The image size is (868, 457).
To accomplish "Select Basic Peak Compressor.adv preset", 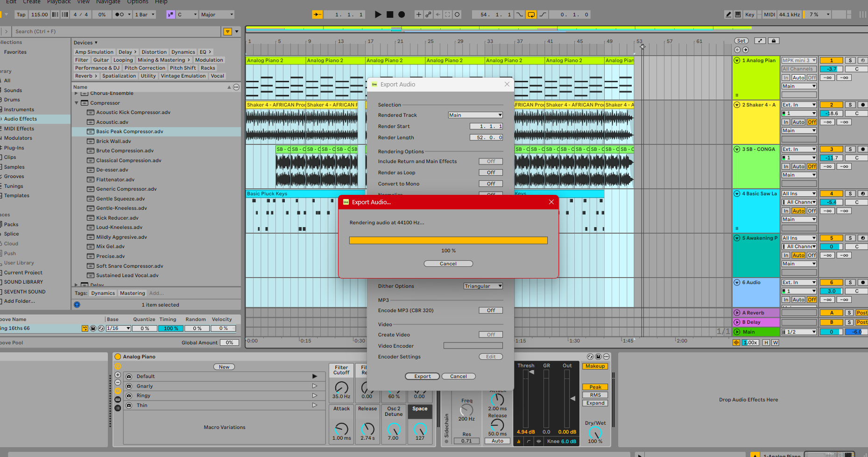I will [129, 131].
